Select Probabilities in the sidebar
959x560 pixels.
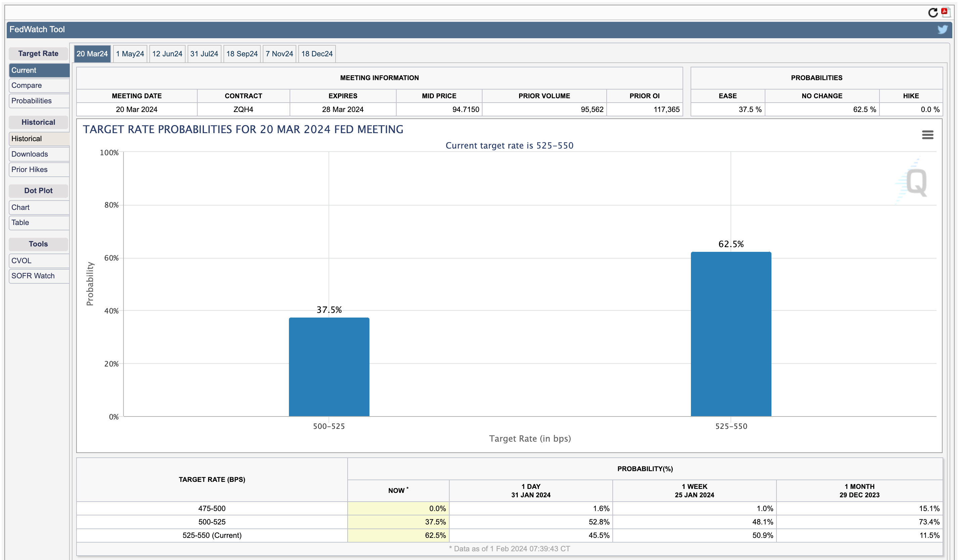click(39, 101)
